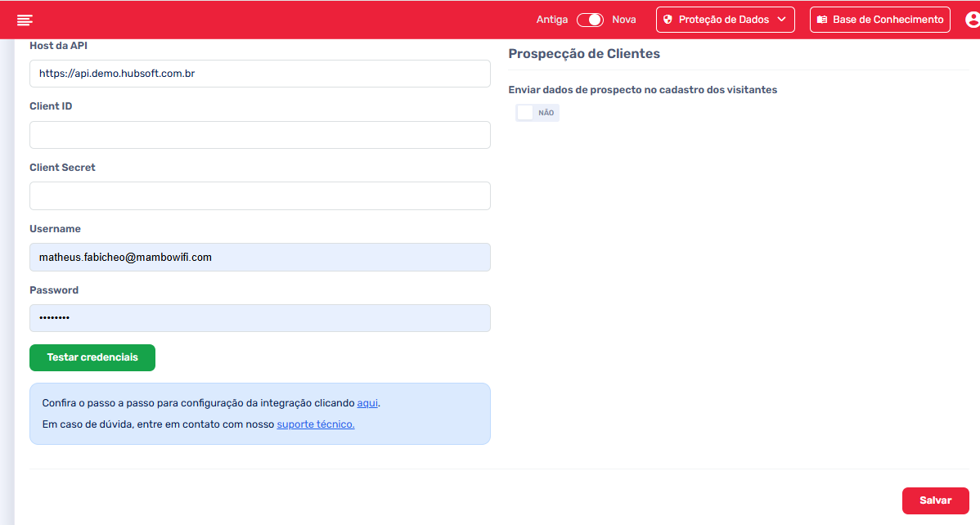This screenshot has width=980, height=525.
Task: Click the "Nova" version label
Action: click(x=623, y=20)
